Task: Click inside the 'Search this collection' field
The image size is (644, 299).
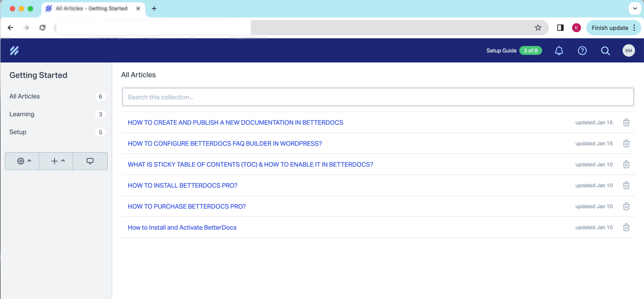Action: tap(377, 97)
